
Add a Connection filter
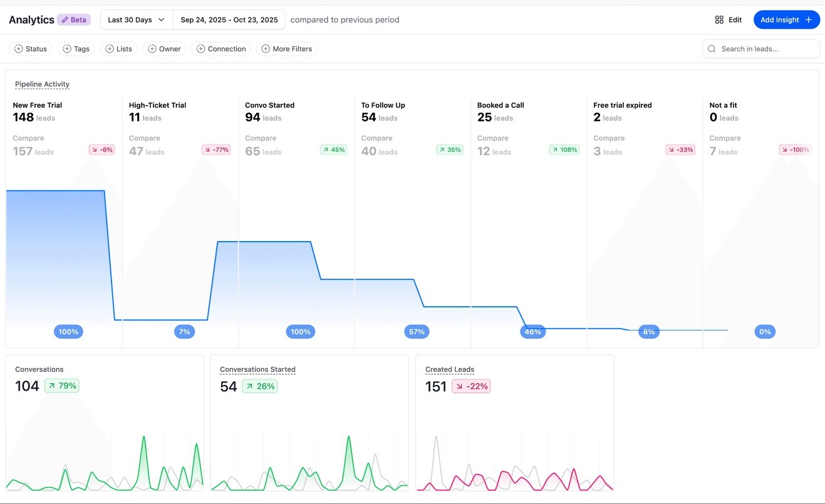tap(221, 49)
